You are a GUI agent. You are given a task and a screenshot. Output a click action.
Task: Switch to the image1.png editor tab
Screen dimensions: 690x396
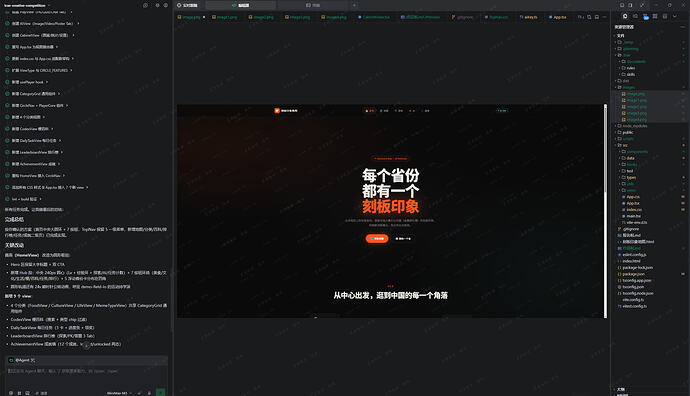point(224,17)
